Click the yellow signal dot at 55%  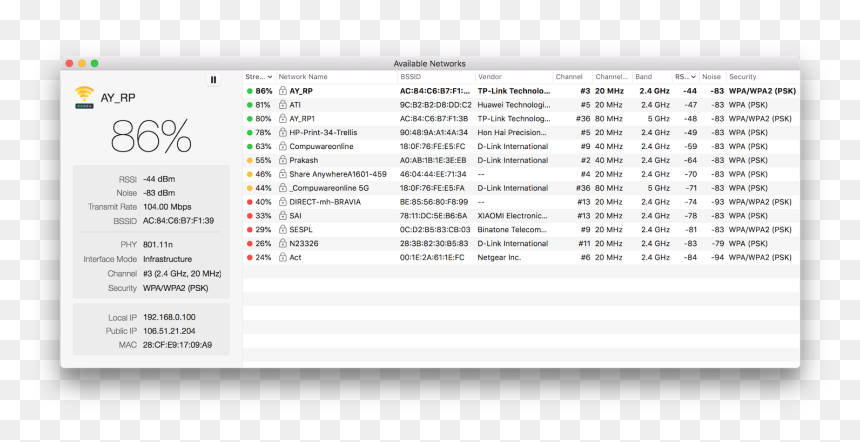pos(250,161)
